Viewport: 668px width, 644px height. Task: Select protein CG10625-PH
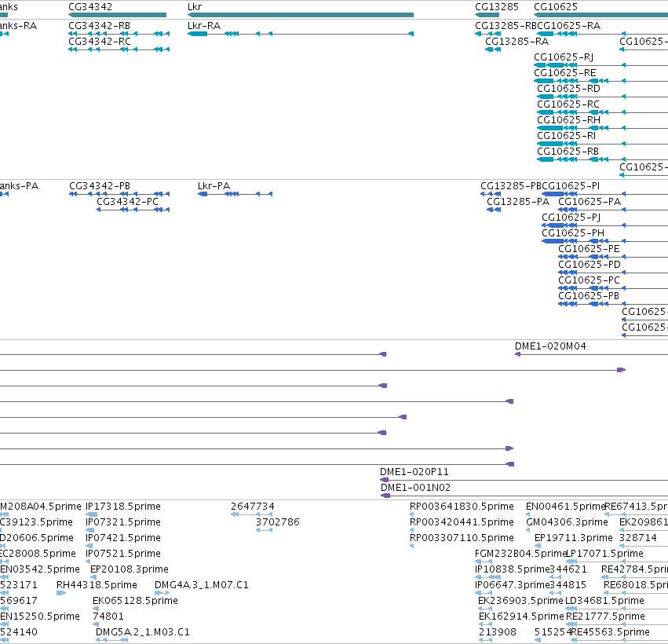(573, 233)
